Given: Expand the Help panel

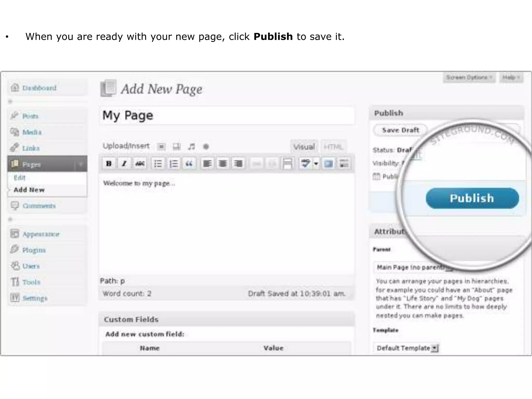Looking at the screenshot, I should point(511,77).
